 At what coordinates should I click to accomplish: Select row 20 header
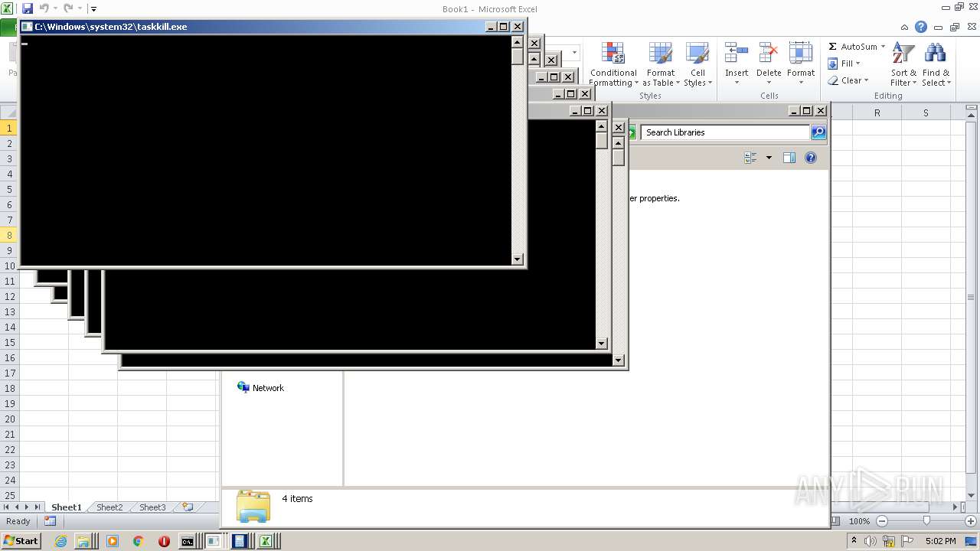point(9,419)
